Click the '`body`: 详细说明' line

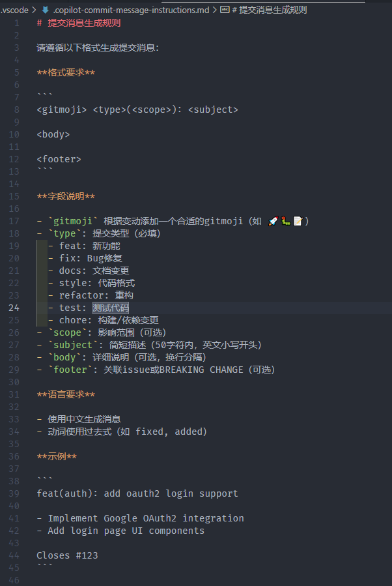(x=121, y=357)
